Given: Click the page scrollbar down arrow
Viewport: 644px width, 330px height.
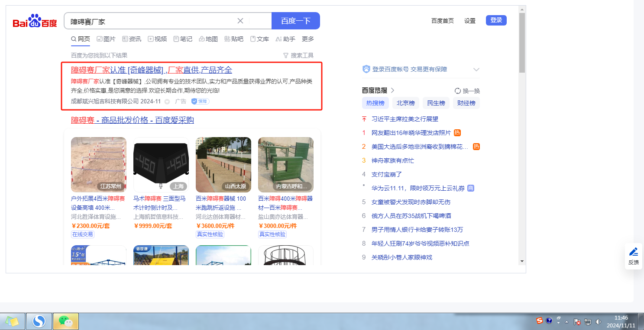Looking at the screenshot, I should click(x=522, y=261).
